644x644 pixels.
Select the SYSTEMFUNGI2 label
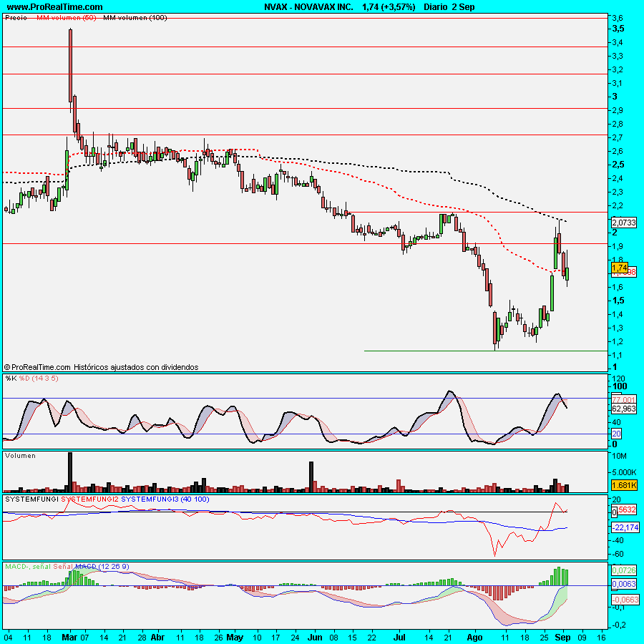coord(90,499)
